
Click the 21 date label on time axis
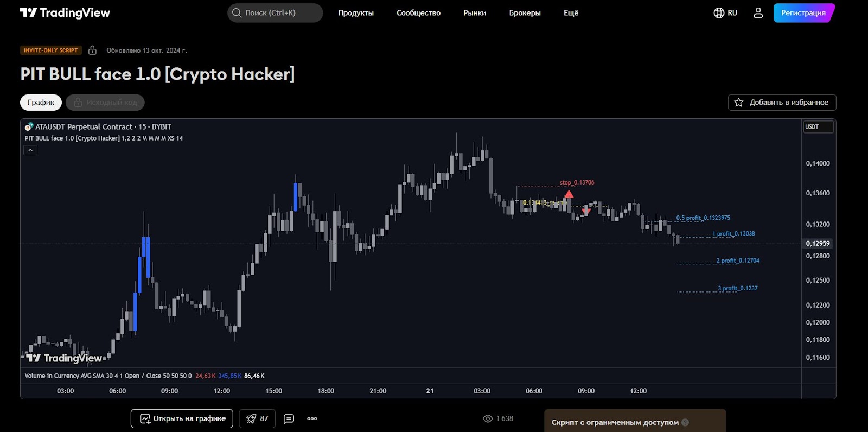coord(430,391)
